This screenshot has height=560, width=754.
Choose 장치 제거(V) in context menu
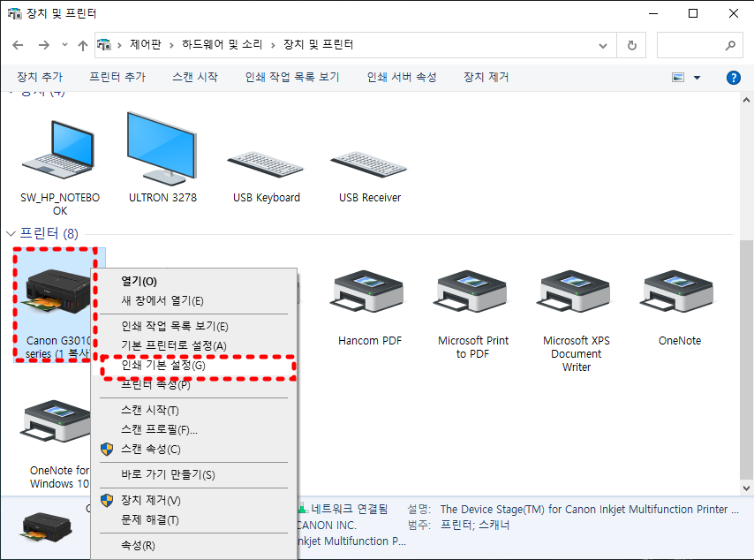(x=193, y=500)
